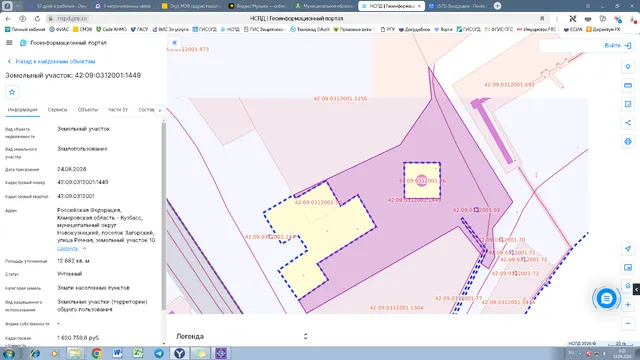The image size is (640, 360).
Task: Open the chat assistant bubble
Action: point(606,298)
